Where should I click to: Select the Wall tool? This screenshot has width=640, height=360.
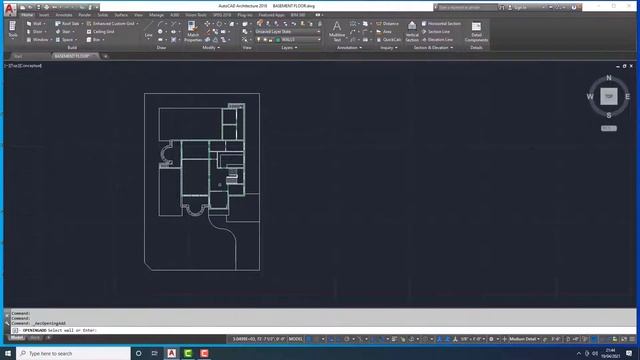pos(34,24)
